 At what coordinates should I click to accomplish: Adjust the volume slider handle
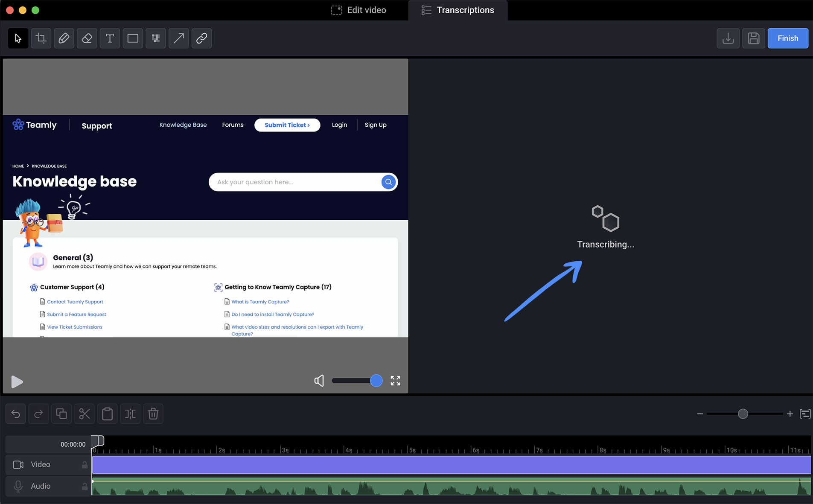point(376,381)
